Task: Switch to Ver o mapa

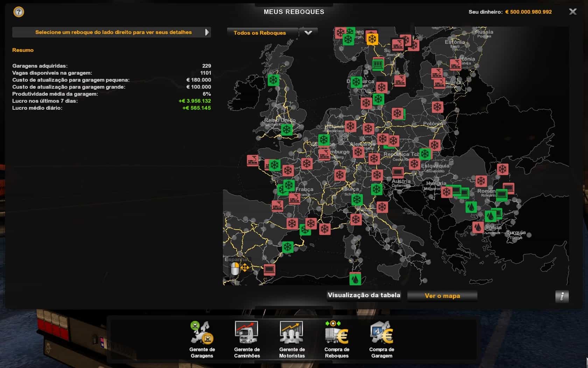Action: [442, 296]
